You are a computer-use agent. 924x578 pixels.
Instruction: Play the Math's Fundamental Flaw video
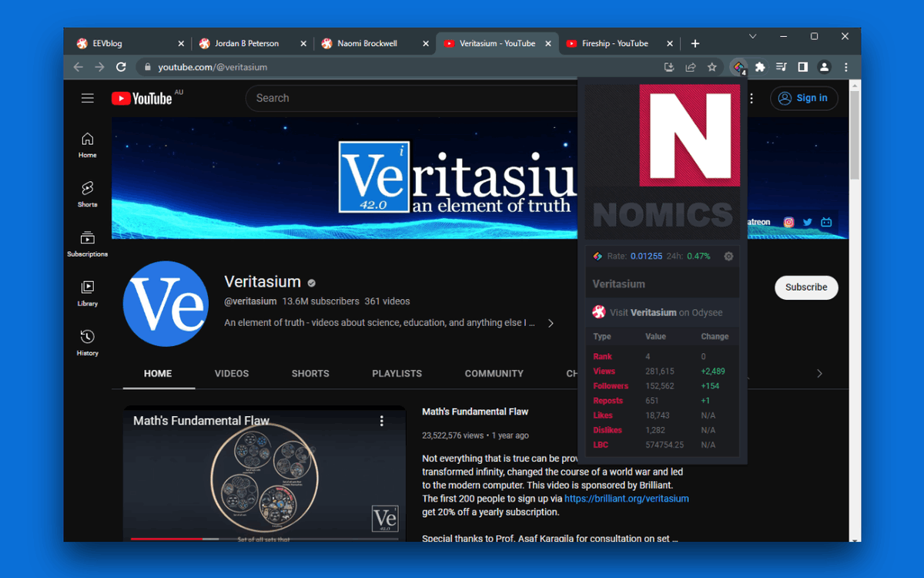[x=264, y=474]
